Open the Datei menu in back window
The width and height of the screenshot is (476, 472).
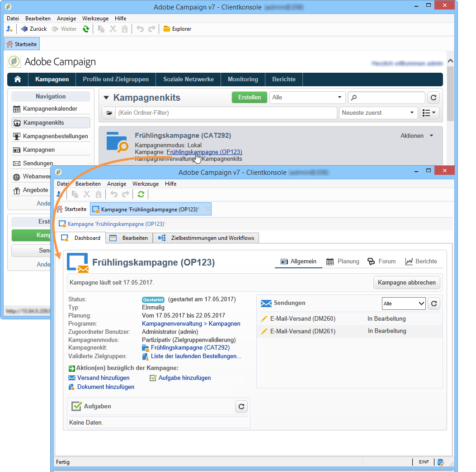click(x=13, y=19)
